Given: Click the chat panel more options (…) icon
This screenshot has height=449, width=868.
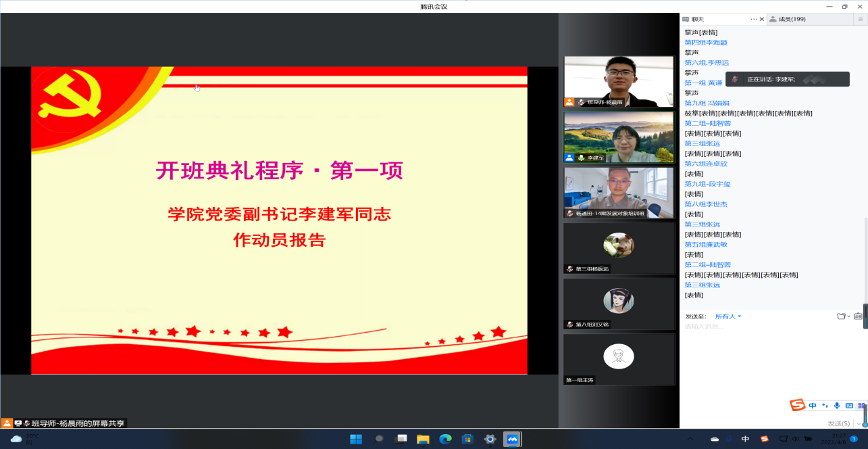Looking at the screenshot, I should [754, 20].
